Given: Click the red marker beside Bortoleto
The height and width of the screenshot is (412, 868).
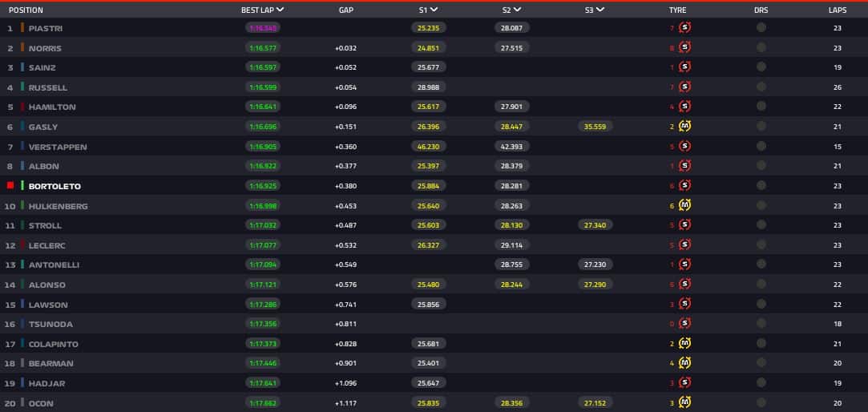Looking at the screenshot, I should click(10, 185).
